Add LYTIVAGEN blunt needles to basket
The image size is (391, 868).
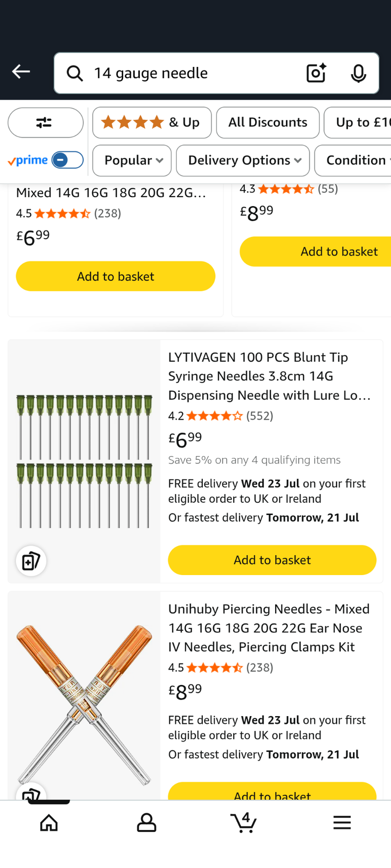(x=272, y=560)
